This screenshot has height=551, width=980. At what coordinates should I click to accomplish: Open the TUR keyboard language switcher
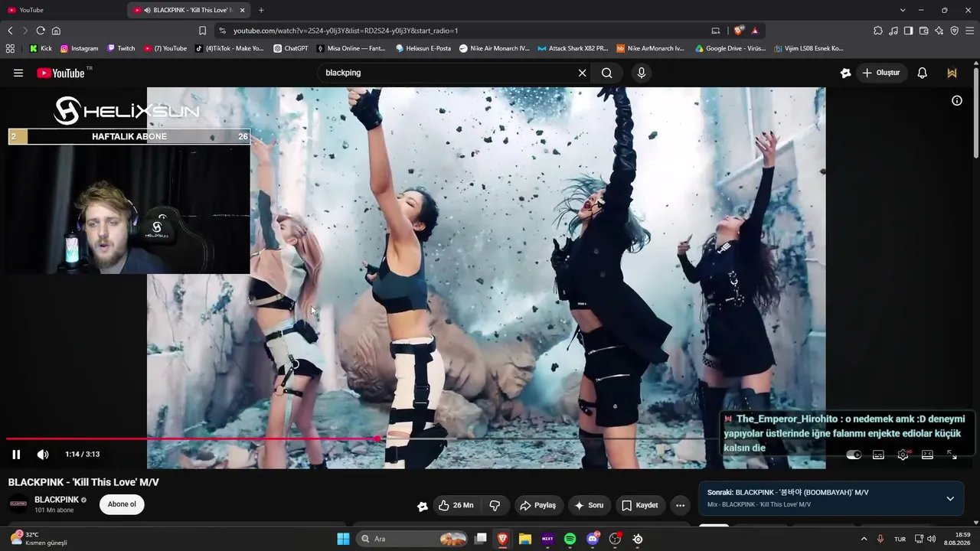tap(900, 539)
